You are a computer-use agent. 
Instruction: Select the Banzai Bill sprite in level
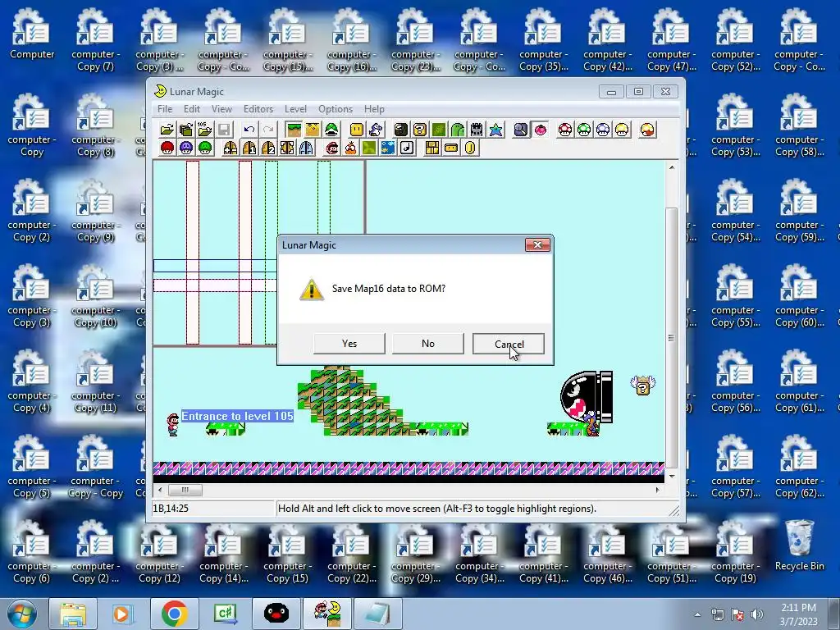[x=586, y=398]
